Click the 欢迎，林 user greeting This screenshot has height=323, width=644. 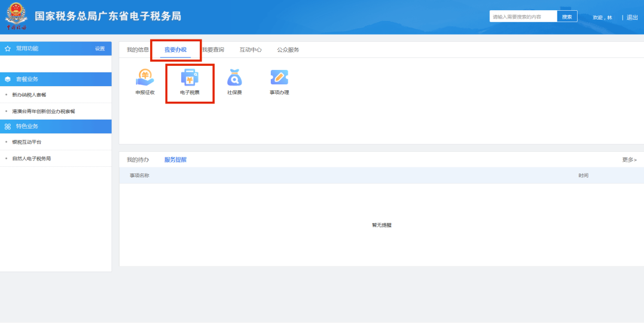pos(603,18)
